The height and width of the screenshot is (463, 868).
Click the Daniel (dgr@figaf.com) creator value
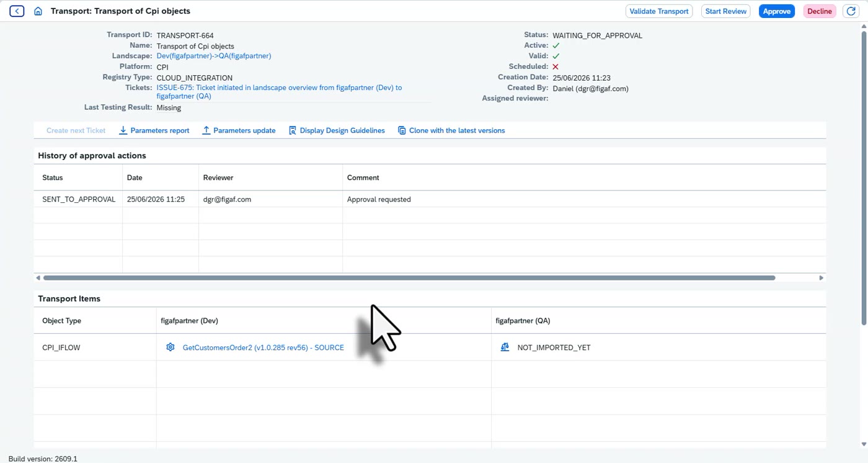(590, 89)
